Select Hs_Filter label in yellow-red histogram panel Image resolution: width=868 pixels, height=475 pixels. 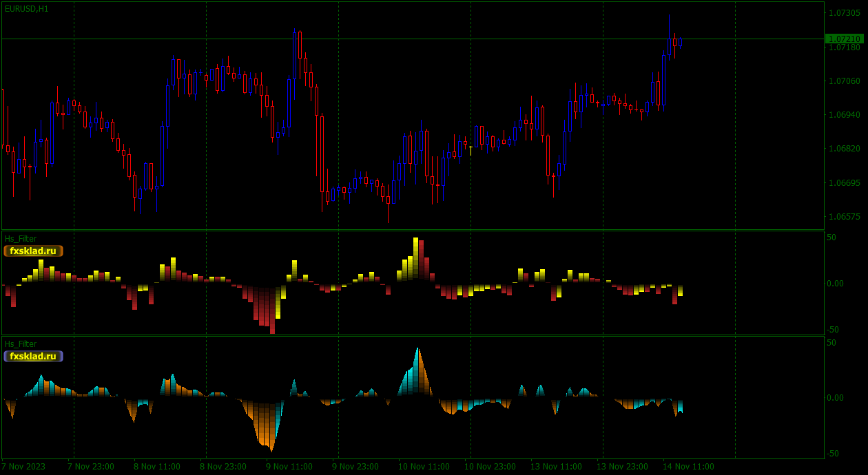pos(21,239)
